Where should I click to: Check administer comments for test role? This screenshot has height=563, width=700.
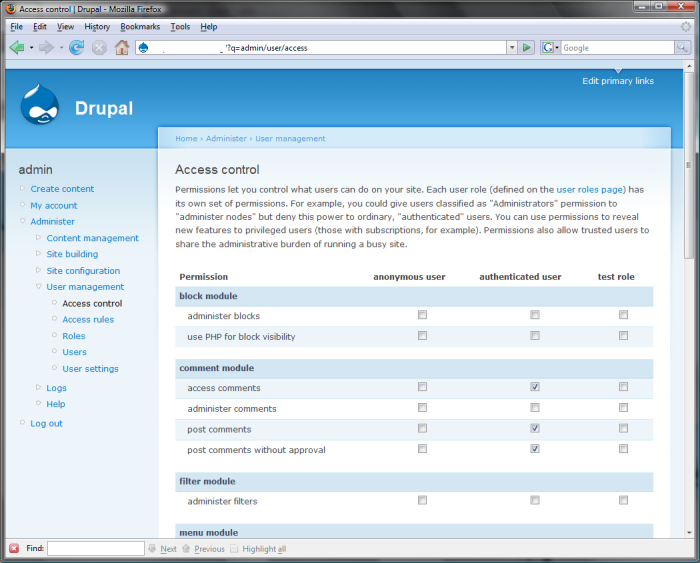(624, 408)
